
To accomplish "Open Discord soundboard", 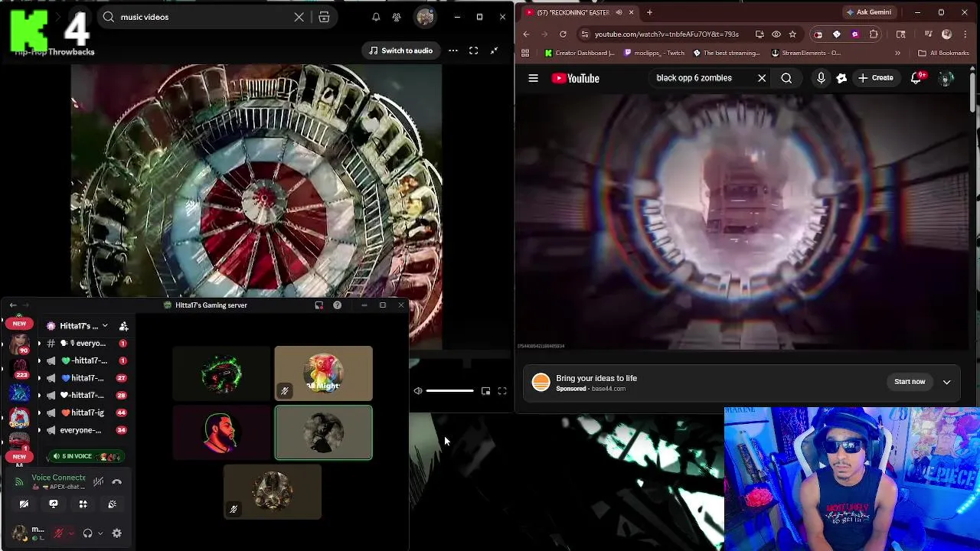I will coord(113,504).
